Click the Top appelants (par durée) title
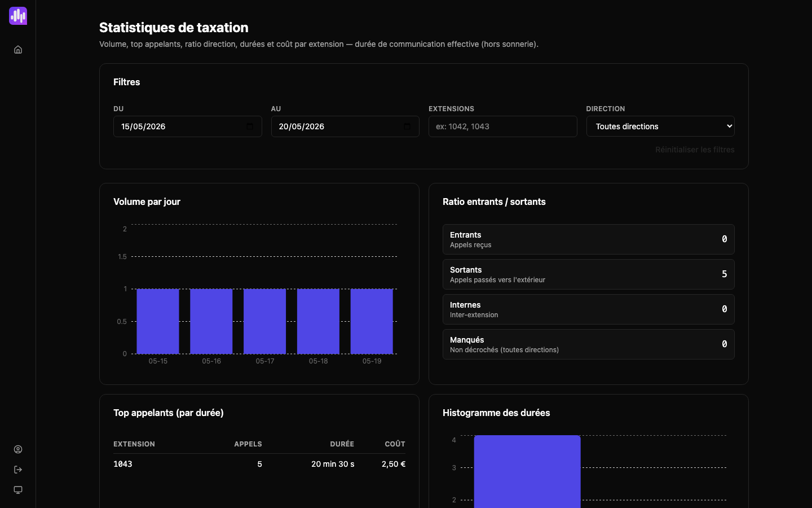The width and height of the screenshot is (812, 508). pyautogui.click(x=169, y=413)
